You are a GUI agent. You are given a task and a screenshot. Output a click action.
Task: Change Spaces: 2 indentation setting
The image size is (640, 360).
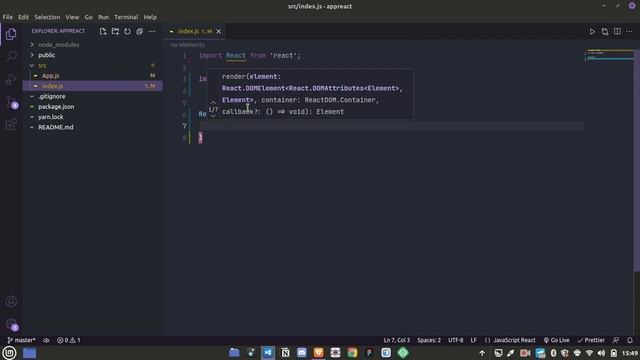429,340
